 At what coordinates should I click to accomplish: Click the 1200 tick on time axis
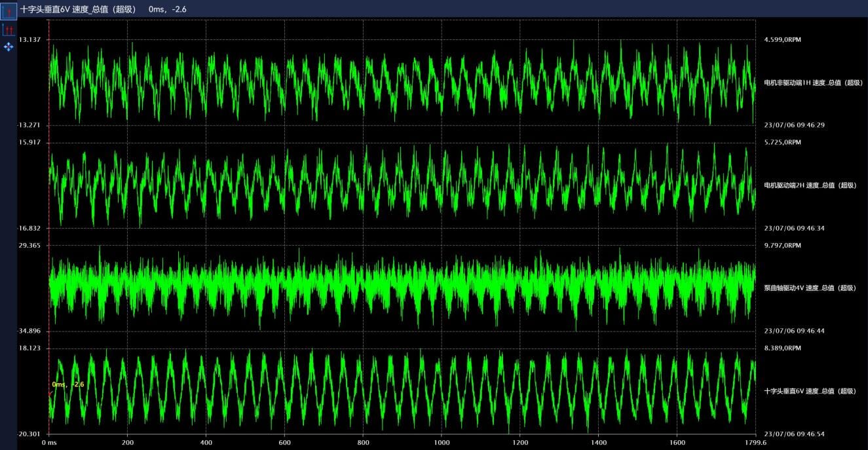pos(520,442)
